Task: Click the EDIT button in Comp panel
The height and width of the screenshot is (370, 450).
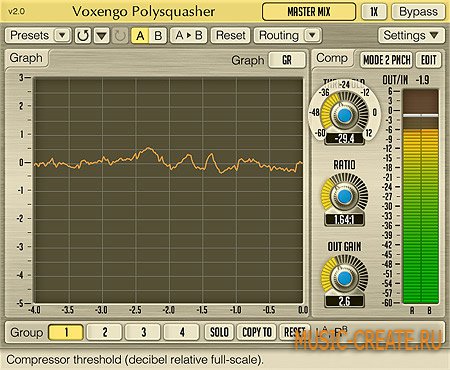Action: click(x=428, y=60)
